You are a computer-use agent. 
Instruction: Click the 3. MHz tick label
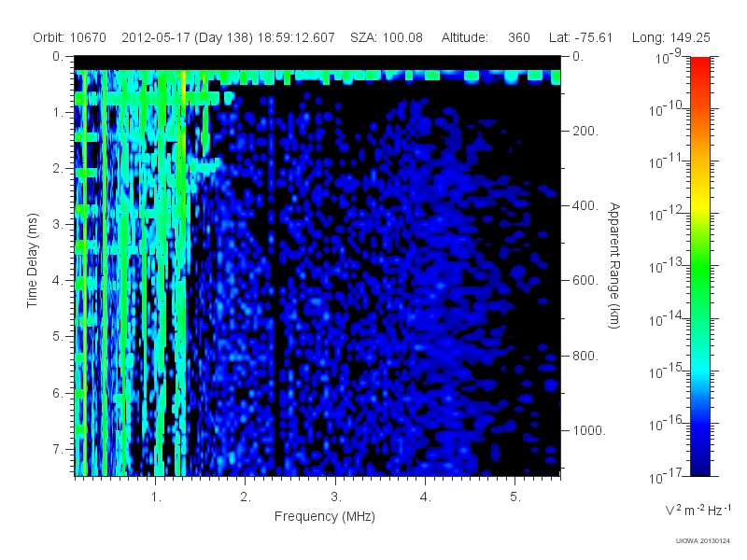pos(336,497)
